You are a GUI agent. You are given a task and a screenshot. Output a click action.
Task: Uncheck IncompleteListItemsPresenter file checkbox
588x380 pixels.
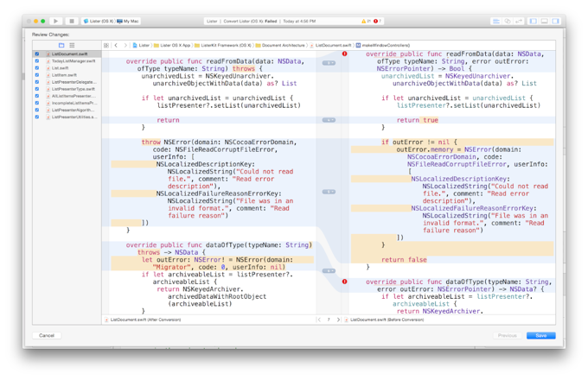(36, 103)
